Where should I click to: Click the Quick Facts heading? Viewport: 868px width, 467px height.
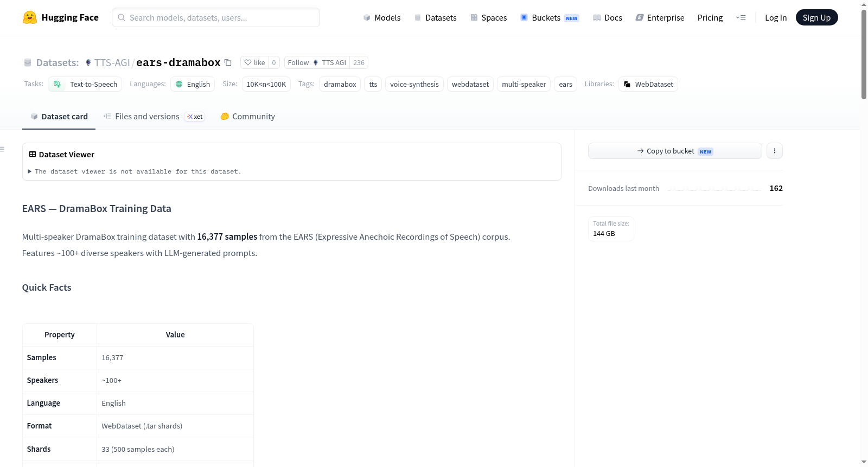coord(47,288)
